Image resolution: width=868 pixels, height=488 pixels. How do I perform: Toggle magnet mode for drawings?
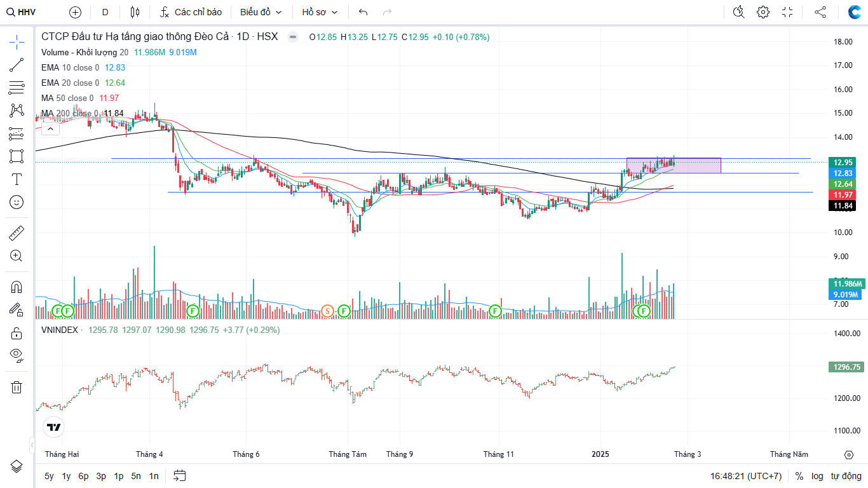17,287
